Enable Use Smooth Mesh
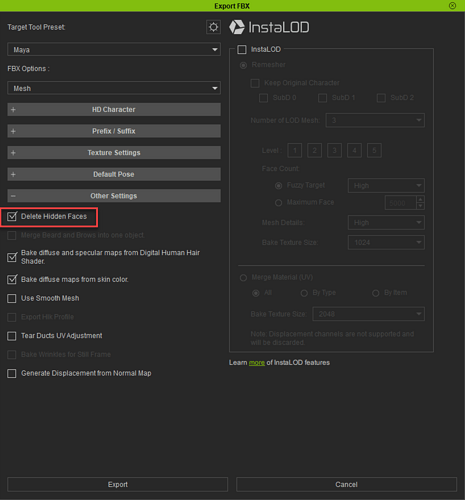465x500 pixels. click(12, 298)
